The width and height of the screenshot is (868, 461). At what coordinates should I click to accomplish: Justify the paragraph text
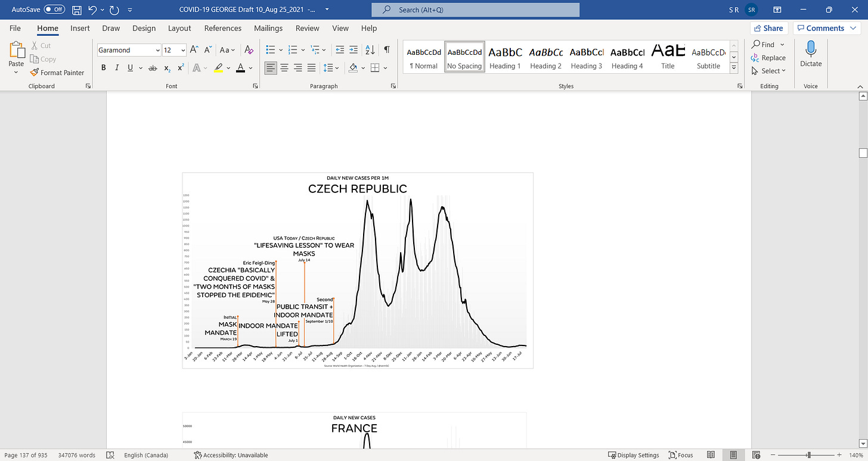[311, 68]
